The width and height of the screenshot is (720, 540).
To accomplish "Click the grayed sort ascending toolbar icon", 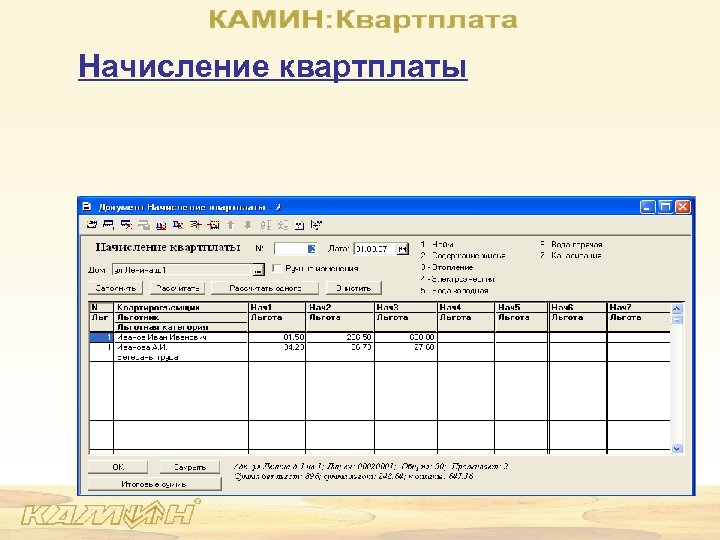I will tap(265, 225).
